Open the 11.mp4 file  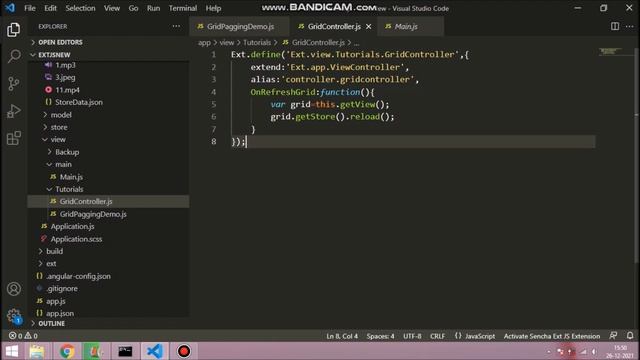pyautogui.click(x=67, y=90)
